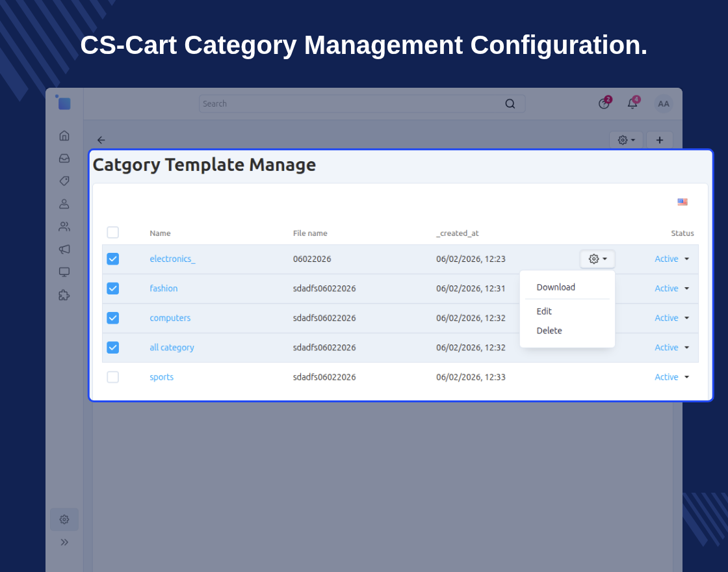Click date 06/02/2026, 12:33
Image resolution: width=728 pixels, height=572 pixels.
[x=471, y=377]
